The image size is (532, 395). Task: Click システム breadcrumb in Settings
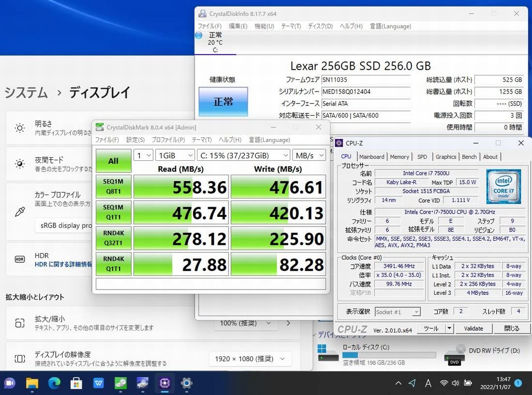26,92
